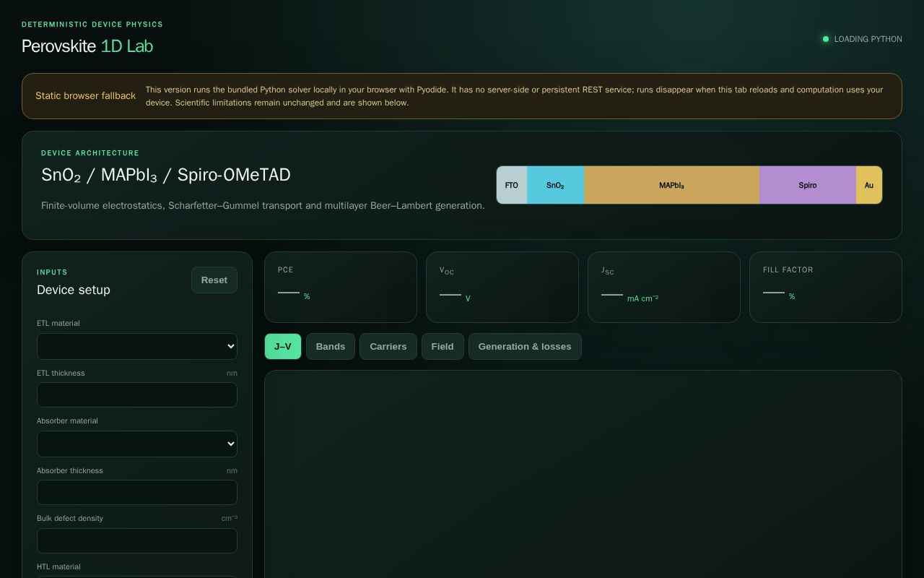Image resolution: width=924 pixels, height=578 pixels.
Task: Click the Reset button
Action: (x=214, y=280)
